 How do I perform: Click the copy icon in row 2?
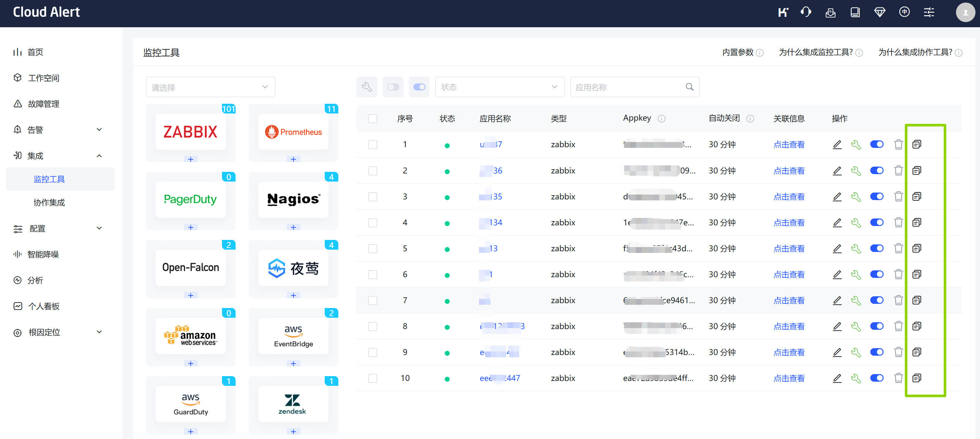(917, 171)
